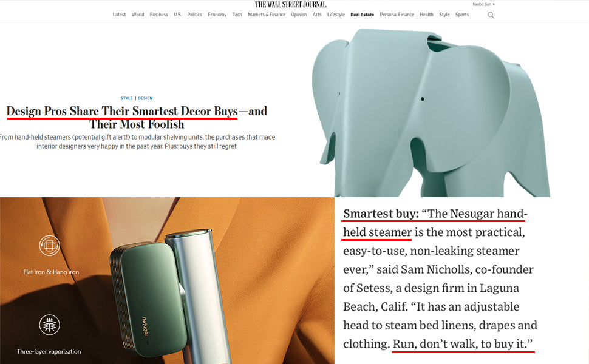Go to the World section
Viewport: 589px width, 364px height.
(x=138, y=15)
